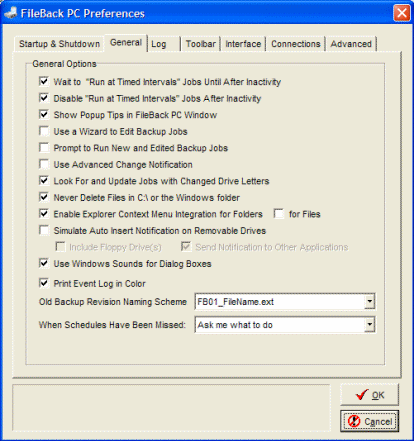Open the Log tab

click(163, 44)
